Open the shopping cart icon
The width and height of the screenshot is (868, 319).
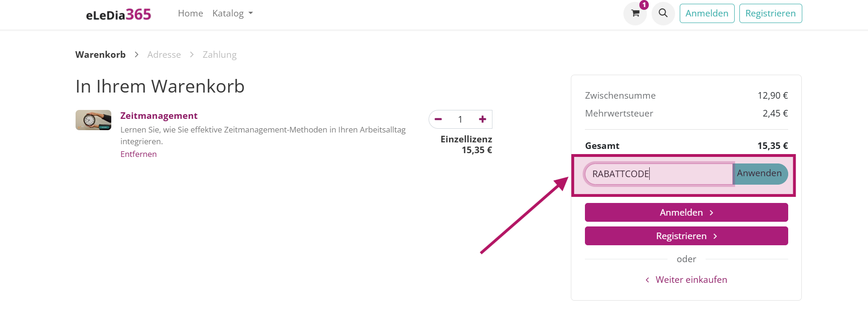pyautogui.click(x=635, y=13)
